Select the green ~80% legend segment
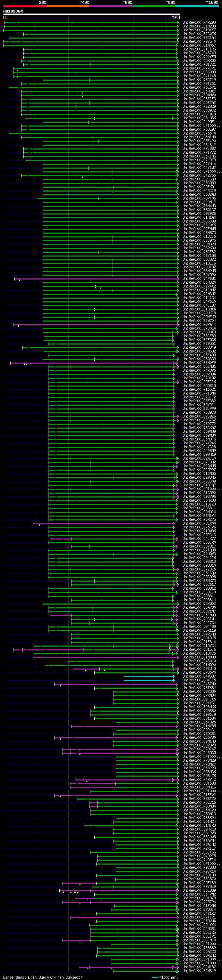 click(154, 6)
